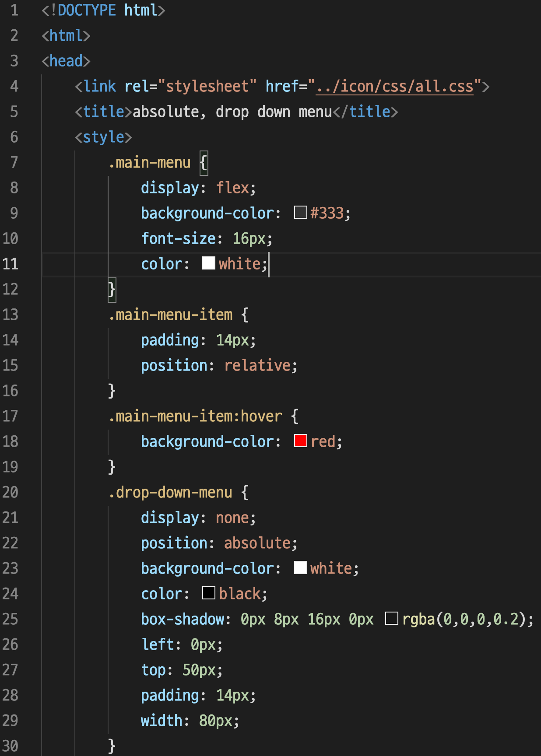Open white background-color swatch on line 23

tap(301, 567)
